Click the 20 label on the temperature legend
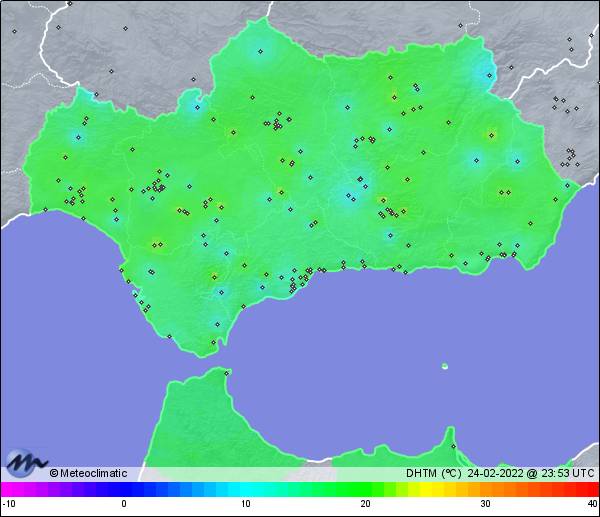The image size is (600, 517). coord(365,504)
